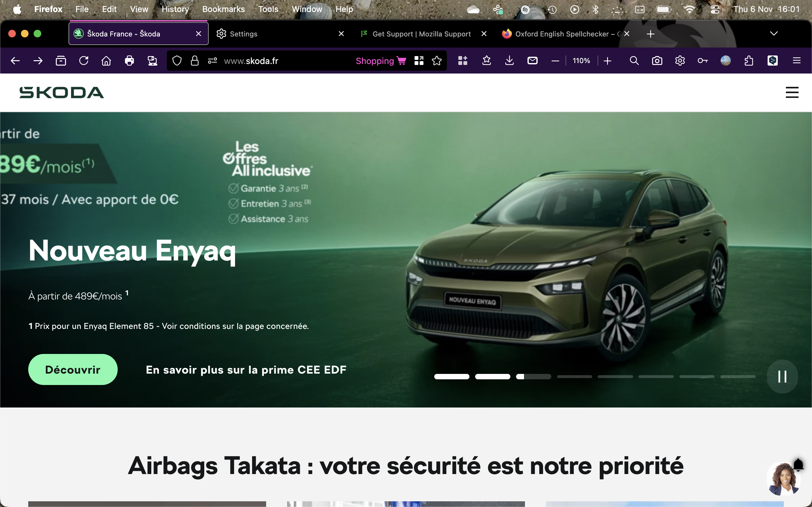Viewport: 812px width, 507px height.
Task: Open Skoda site hamburger menu
Action: (x=792, y=93)
